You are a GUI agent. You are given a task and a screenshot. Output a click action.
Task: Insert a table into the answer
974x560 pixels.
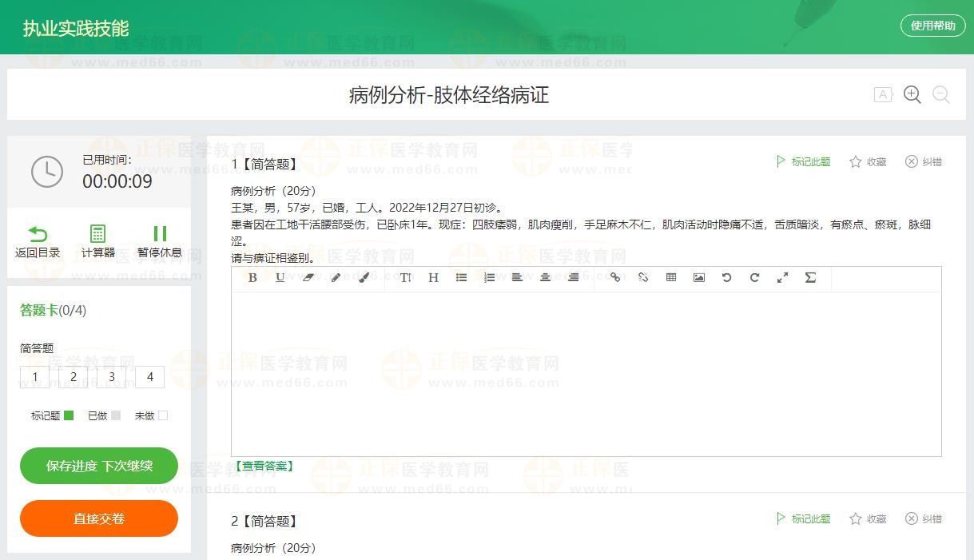coord(671,278)
